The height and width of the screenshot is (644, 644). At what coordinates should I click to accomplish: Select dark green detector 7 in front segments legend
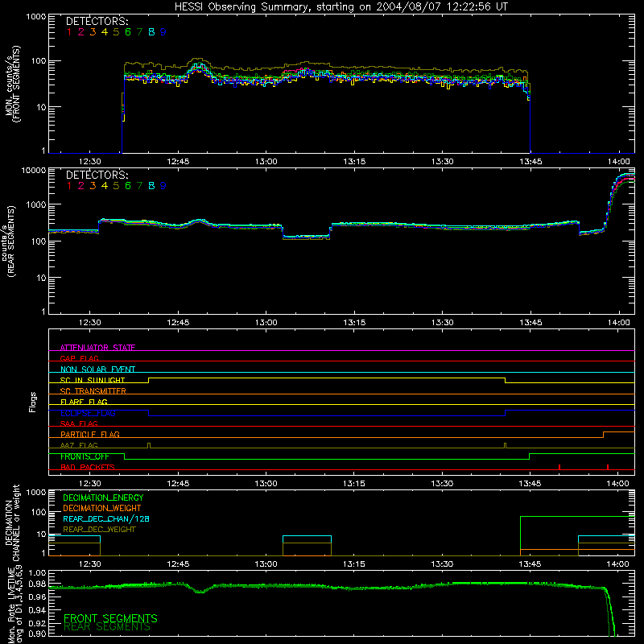click(139, 32)
